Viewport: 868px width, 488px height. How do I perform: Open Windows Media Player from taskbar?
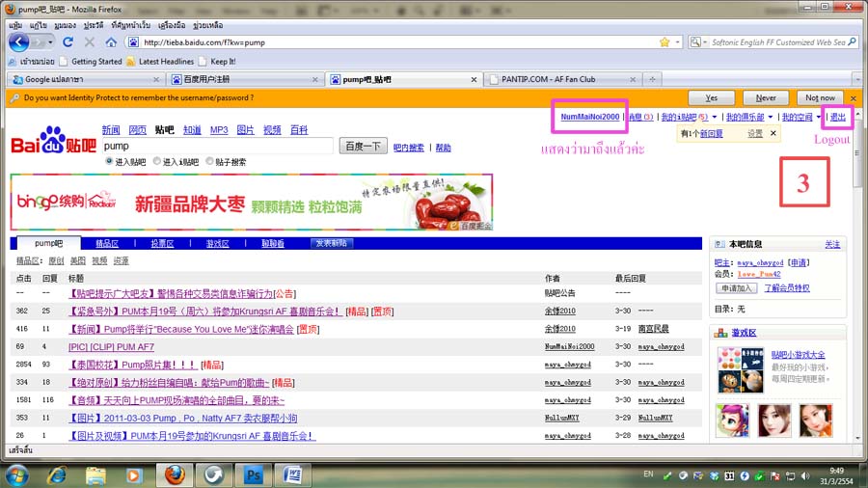[x=133, y=475]
